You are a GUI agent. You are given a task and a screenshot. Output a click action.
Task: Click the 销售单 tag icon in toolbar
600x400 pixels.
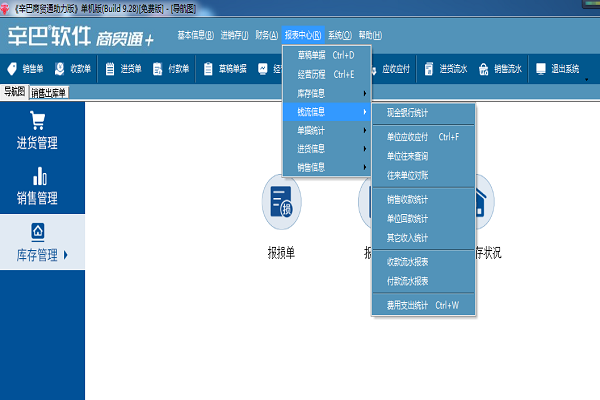(x=12, y=69)
